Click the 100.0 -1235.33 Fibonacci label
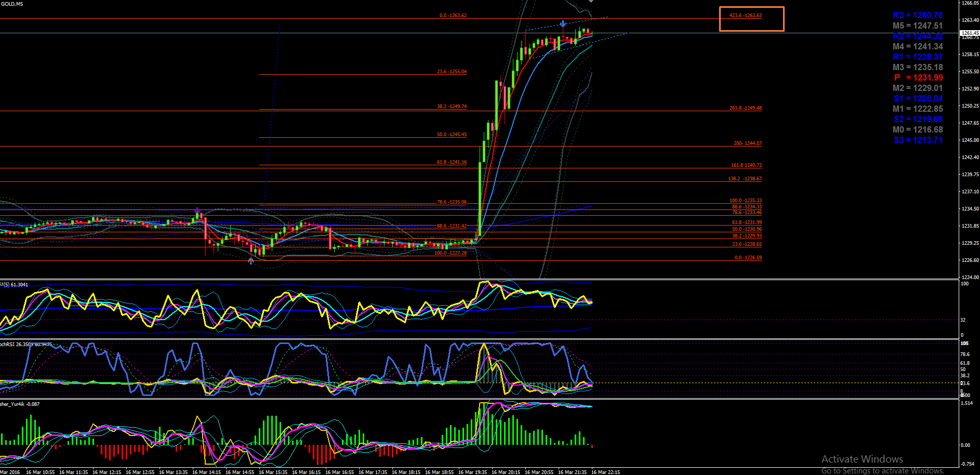Viewport: 980px width, 475px height. coord(746,201)
